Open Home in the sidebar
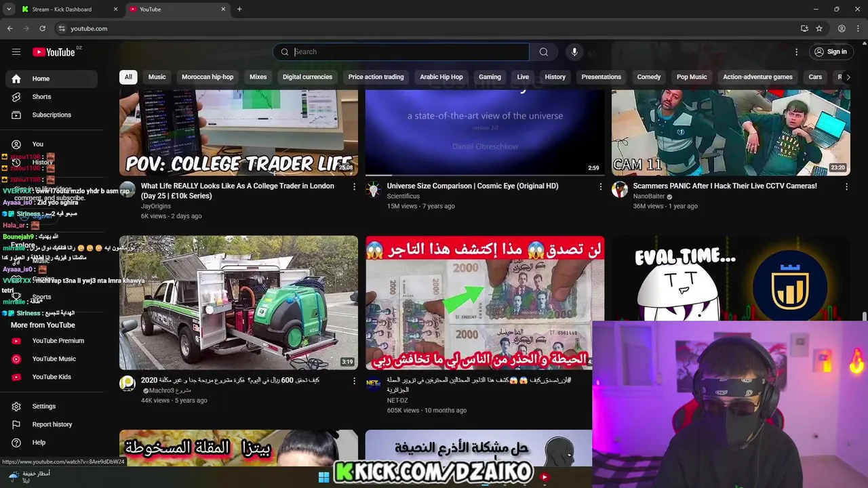Image resolution: width=868 pixels, height=488 pixels. pyautogui.click(x=52, y=79)
